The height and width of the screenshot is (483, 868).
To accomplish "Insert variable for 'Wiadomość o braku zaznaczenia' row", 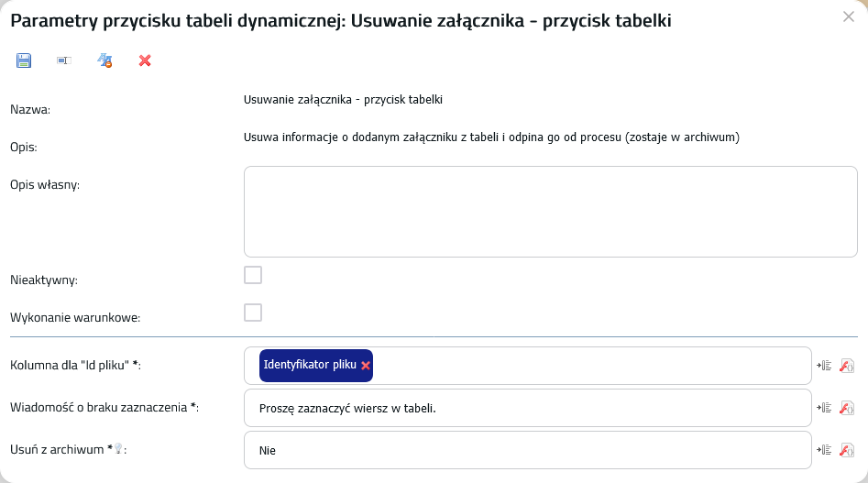I will tap(824, 408).
